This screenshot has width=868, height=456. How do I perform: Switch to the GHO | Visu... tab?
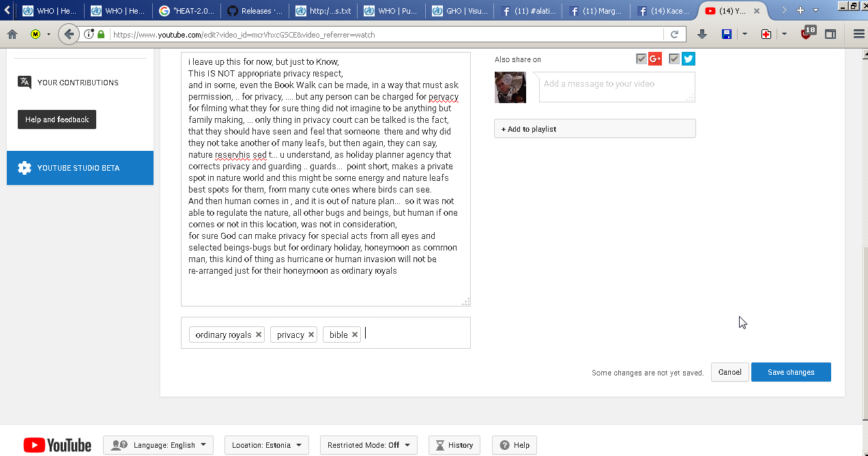(459, 10)
